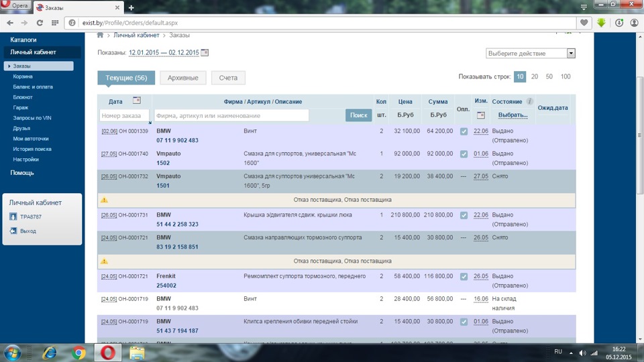The image size is (644, 362).
Task: Click the Opera menu button
Action: (15, 6)
